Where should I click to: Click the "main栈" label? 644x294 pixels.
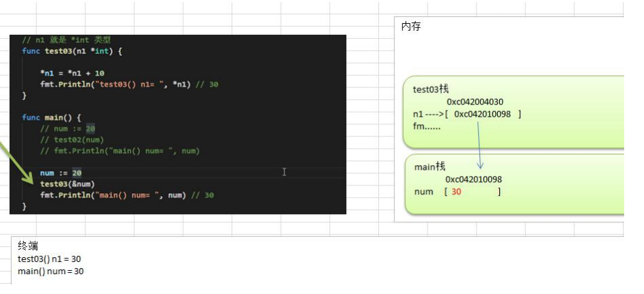(x=430, y=167)
